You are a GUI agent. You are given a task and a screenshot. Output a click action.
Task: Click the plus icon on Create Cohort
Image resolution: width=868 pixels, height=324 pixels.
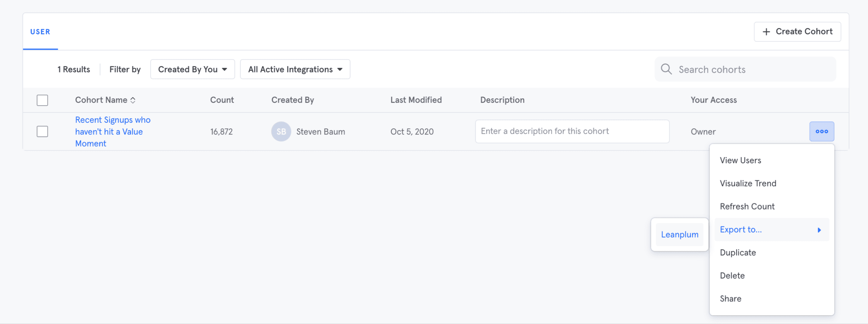click(x=766, y=32)
